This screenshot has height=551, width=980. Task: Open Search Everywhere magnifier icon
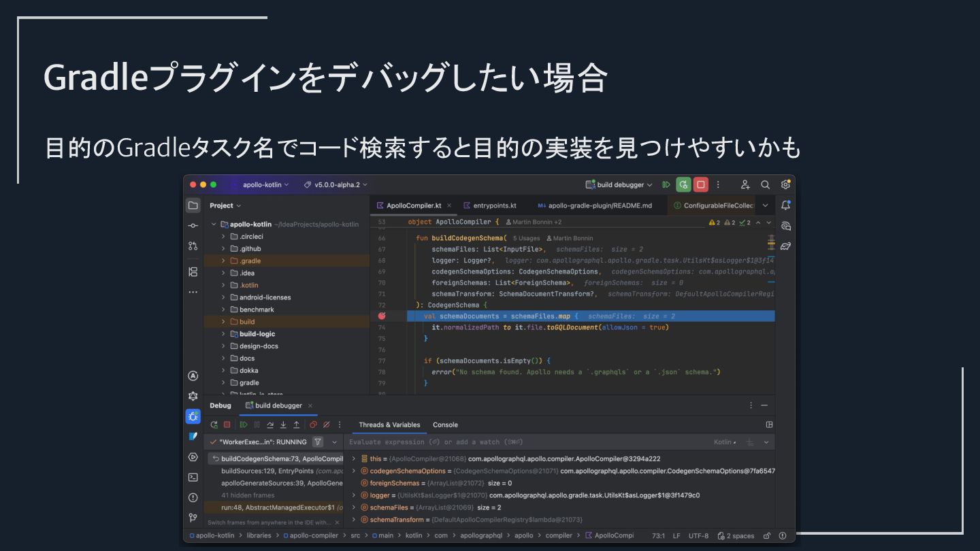(x=766, y=185)
